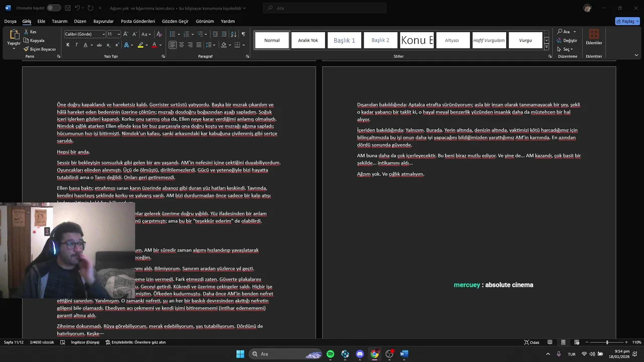Decrease font size with shrink icon
This screenshot has height=362, width=644.
134,34
